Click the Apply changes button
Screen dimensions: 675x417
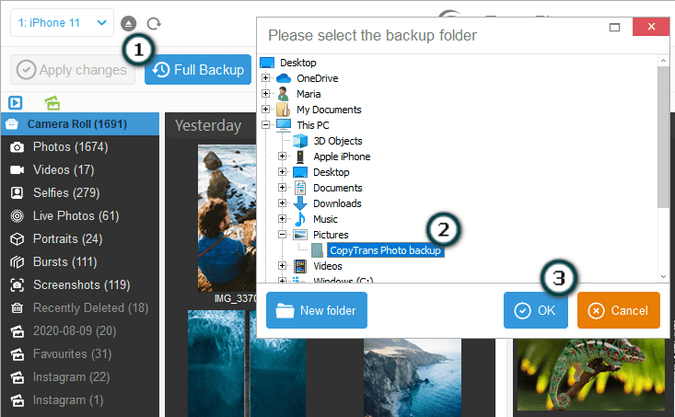72,70
